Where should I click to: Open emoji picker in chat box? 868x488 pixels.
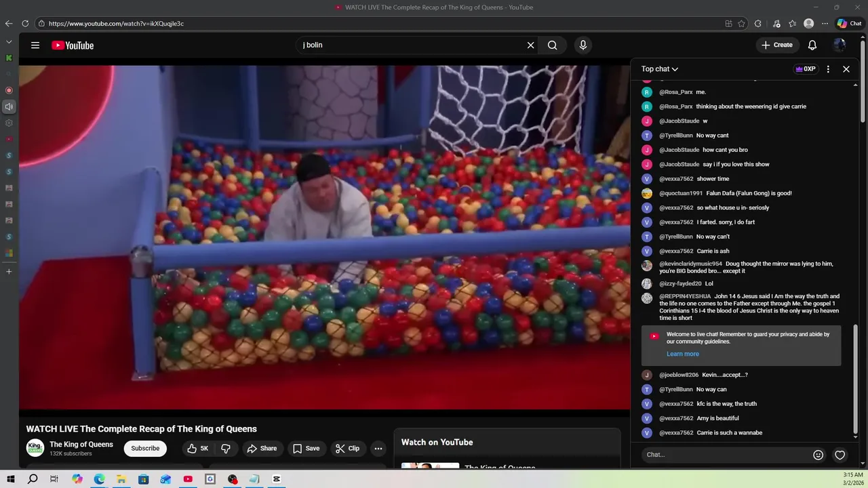click(818, 455)
